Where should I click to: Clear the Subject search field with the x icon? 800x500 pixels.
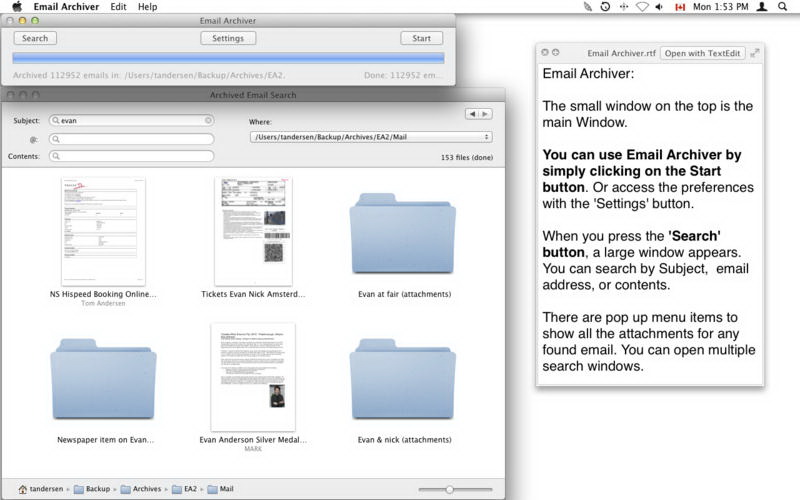pyautogui.click(x=208, y=120)
